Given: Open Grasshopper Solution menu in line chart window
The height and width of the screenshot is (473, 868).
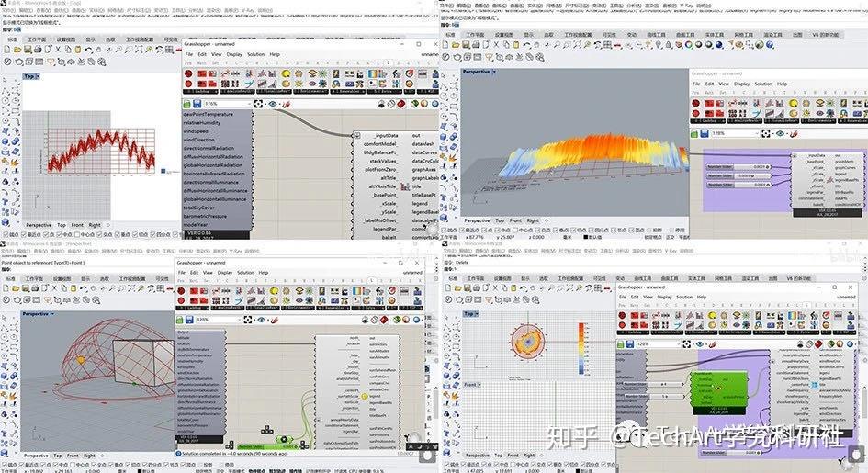Looking at the screenshot, I should 255,54.
